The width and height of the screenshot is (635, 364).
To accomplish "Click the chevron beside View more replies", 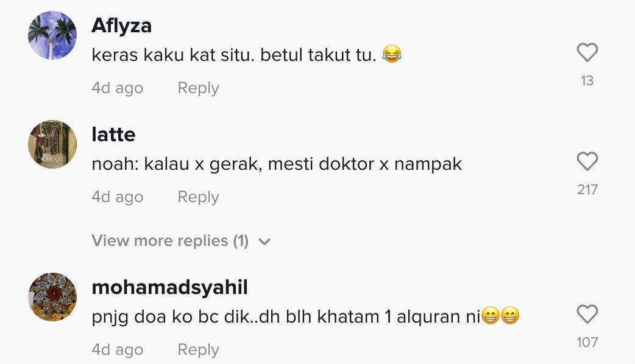I will pos(264,242).
